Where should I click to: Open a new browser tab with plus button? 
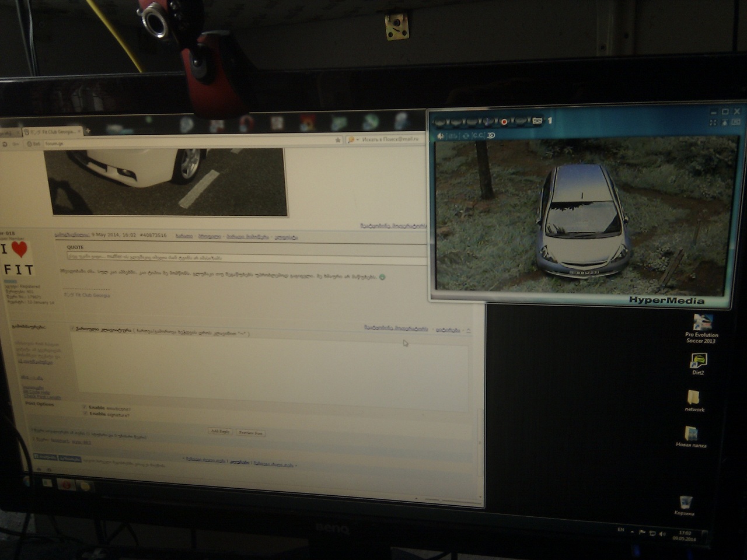[88, 132]
